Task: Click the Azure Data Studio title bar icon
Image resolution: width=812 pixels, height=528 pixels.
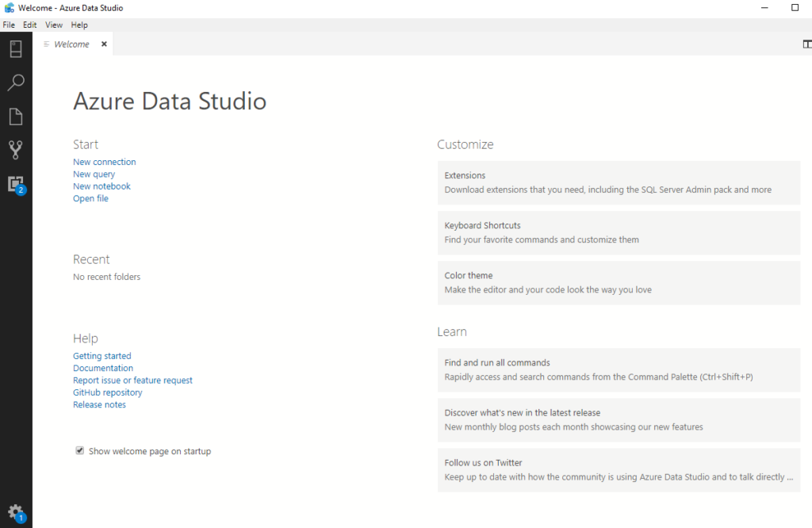Action: coord(8,7)
